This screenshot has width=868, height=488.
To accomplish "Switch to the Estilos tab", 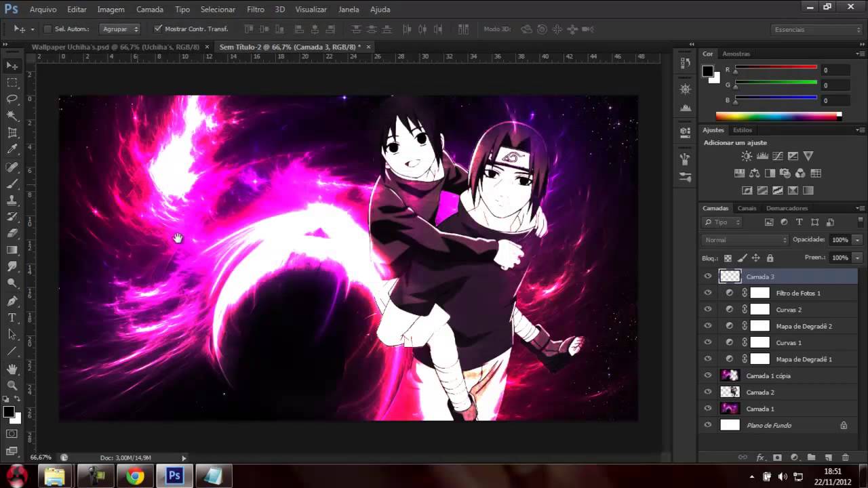I will [743, 129].
